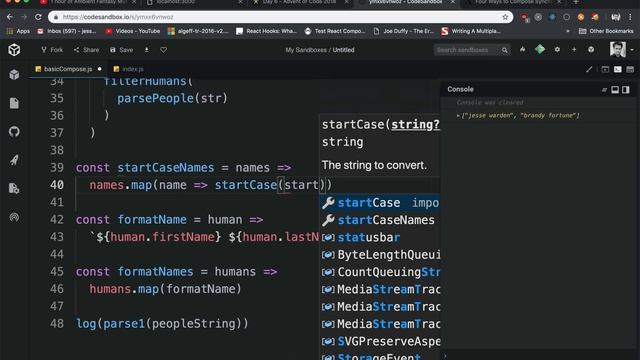The image size is (640, 360).
Task: Click 'log(parse1(peopleString))' on line 48
Action: point(162,324)
